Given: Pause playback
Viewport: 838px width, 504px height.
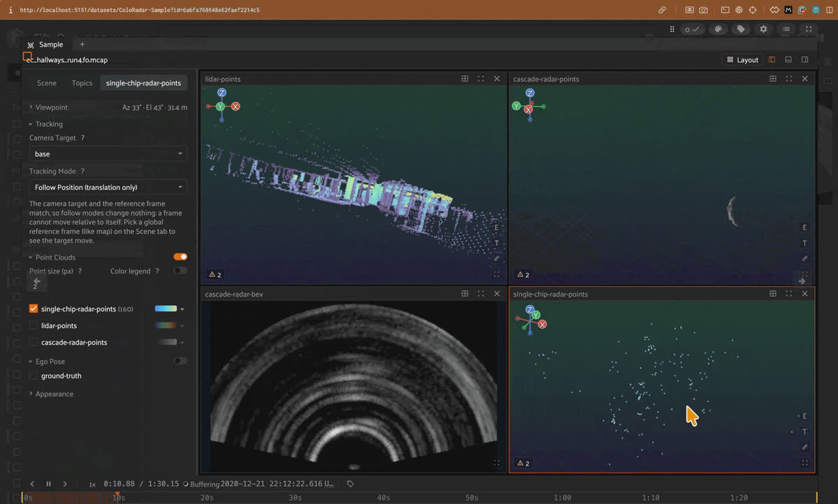Looking at the screenshot, I should point(48,484).
